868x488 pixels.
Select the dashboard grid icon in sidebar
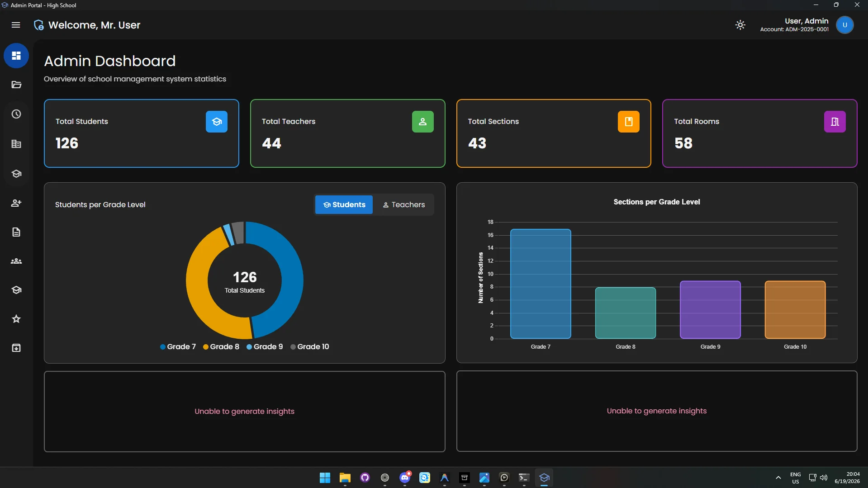[16, 56]
